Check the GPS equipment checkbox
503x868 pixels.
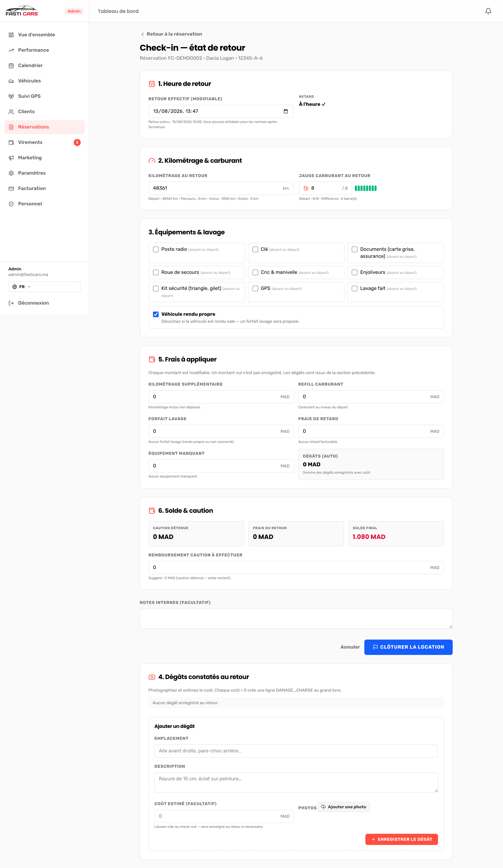[x=255, y=289]
